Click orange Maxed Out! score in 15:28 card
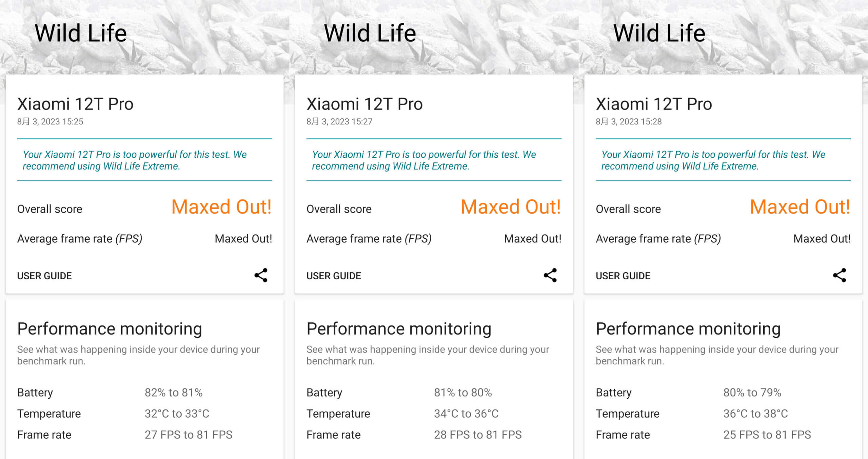Image resolution: width=868 pixels, height=459 pixels. [800, 207]
